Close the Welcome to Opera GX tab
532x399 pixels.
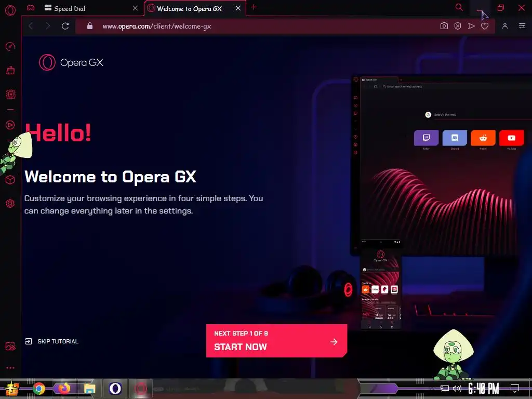click(238, 8)
